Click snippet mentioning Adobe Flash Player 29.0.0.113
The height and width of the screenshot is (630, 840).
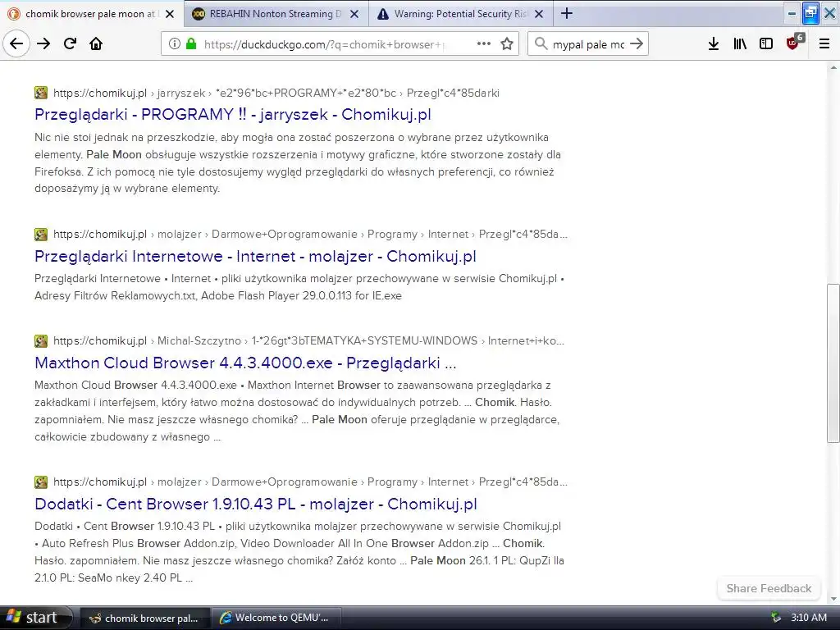299,287
